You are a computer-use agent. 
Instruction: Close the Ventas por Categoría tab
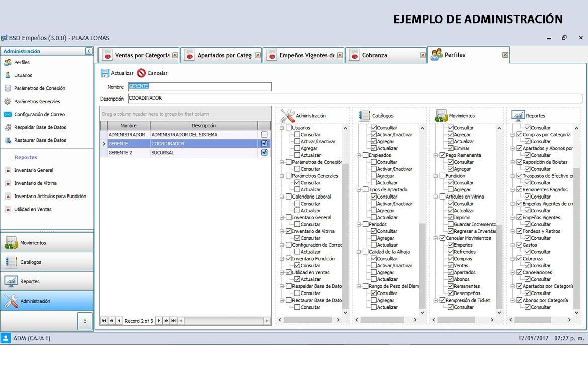[175, 55]
